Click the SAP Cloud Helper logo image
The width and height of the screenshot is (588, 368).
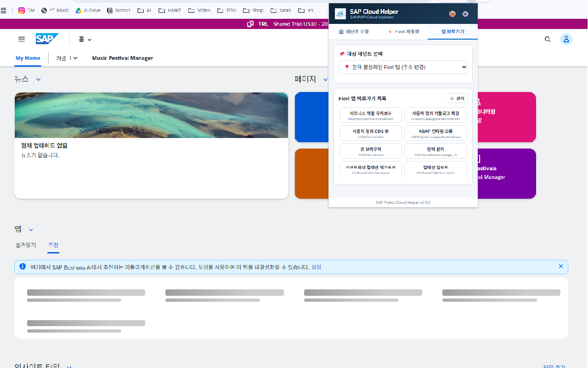point(340,14)
